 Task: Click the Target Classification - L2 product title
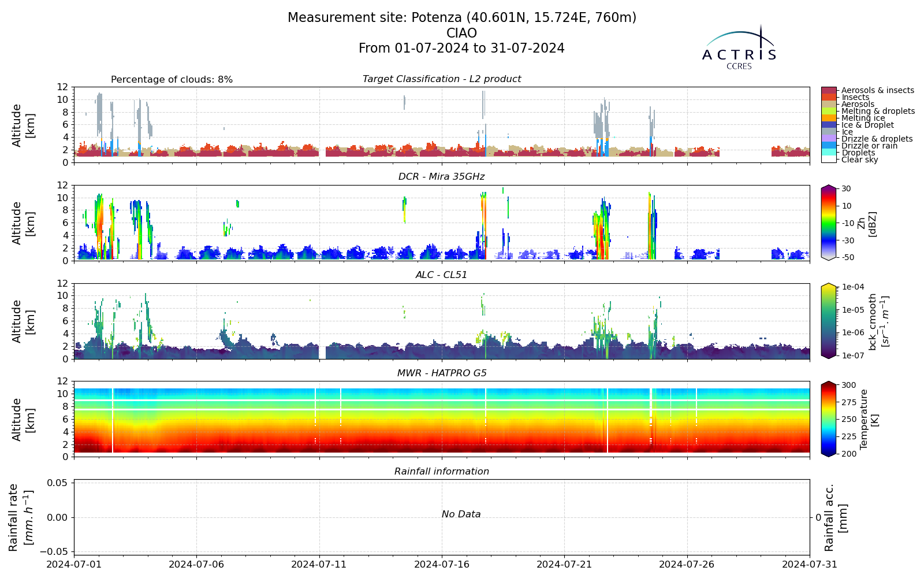[442, 79]
